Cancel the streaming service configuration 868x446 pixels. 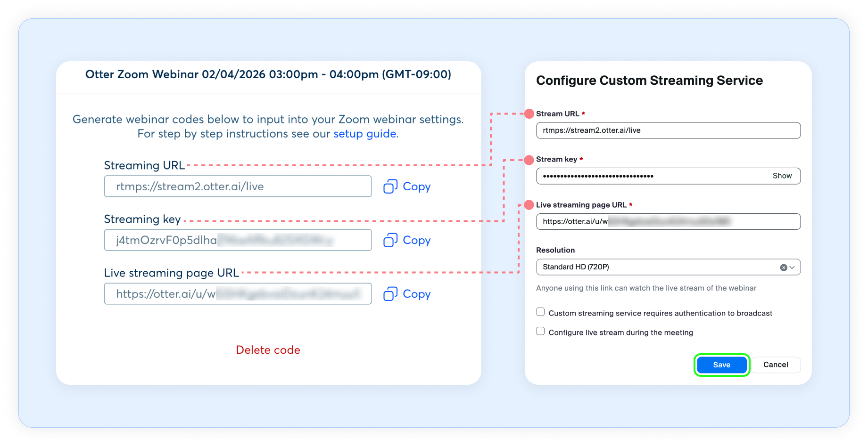(775, 365)
